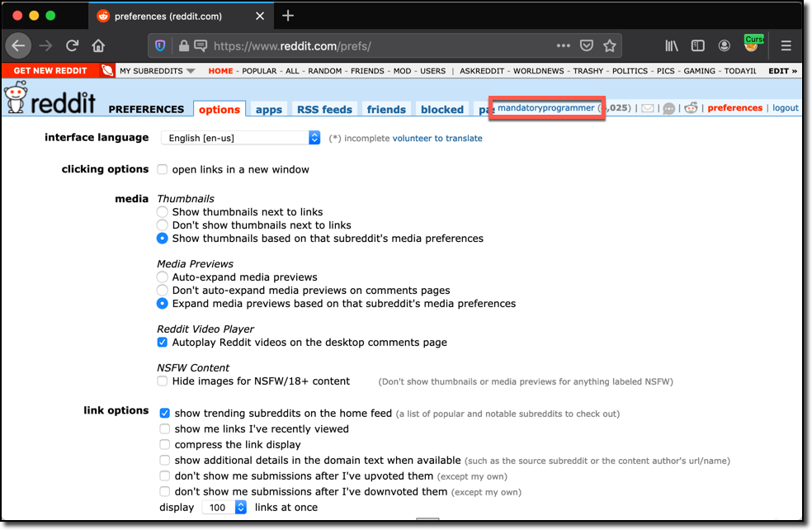Image resolution: width=812 pixels, height=530 pixels.
Task: Open the MOD link in the top bar
Action: tap(403, 71)
